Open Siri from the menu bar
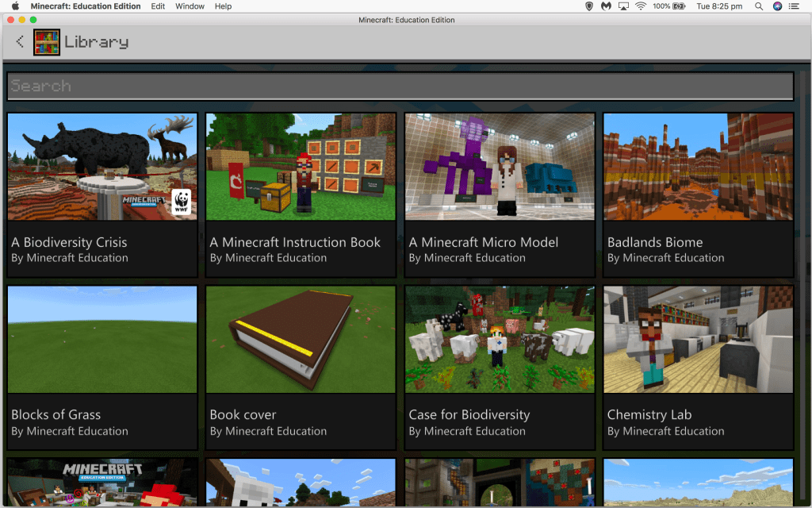This screenshot has width=812, height=508. click(x=778, y=6)
